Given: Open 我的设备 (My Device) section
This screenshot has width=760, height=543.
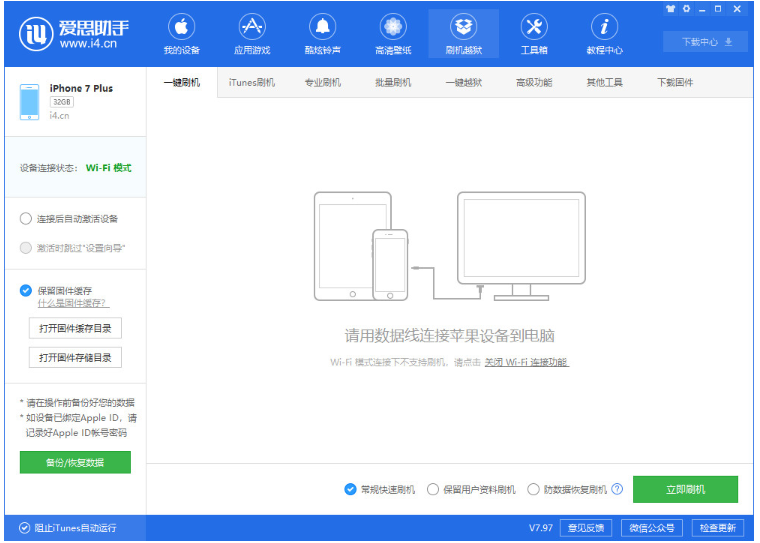Looking at the screenshot, I should coord(182,34).
